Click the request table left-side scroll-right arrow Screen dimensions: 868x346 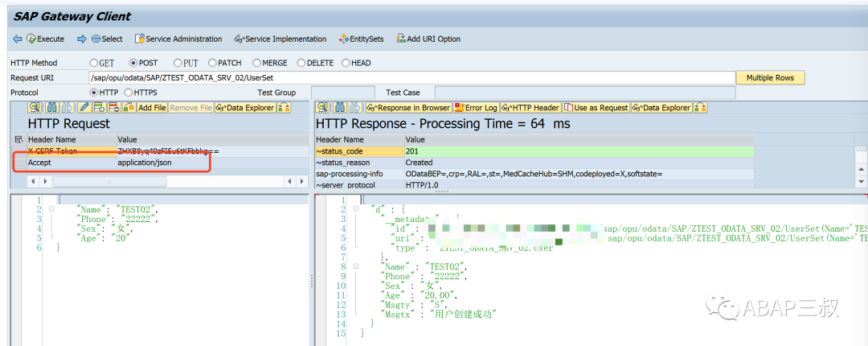[x=45, y=181]
